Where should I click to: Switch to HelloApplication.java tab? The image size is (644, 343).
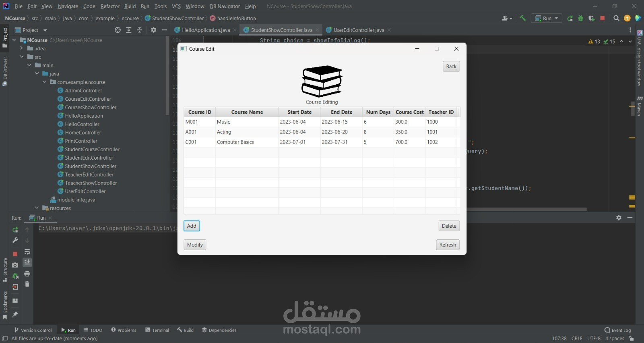tap(206, 30)
